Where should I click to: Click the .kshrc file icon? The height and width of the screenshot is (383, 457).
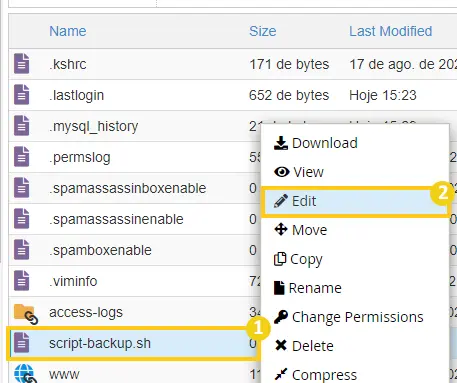(x=22, y=63)
